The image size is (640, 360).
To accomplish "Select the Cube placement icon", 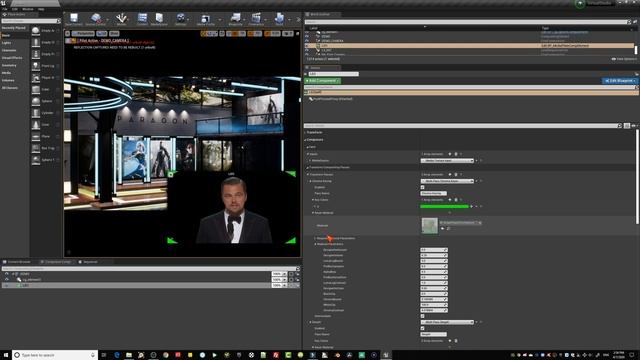I will [36, 89].
